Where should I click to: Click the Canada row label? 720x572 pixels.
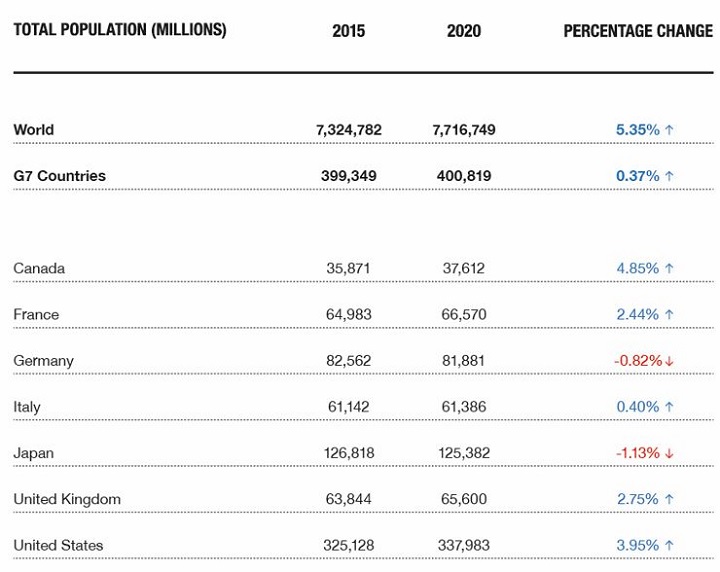point(39,268)
